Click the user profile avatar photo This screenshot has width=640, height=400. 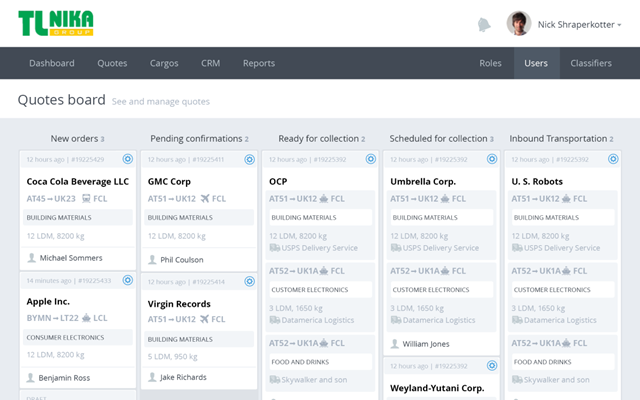click(519, 23)
